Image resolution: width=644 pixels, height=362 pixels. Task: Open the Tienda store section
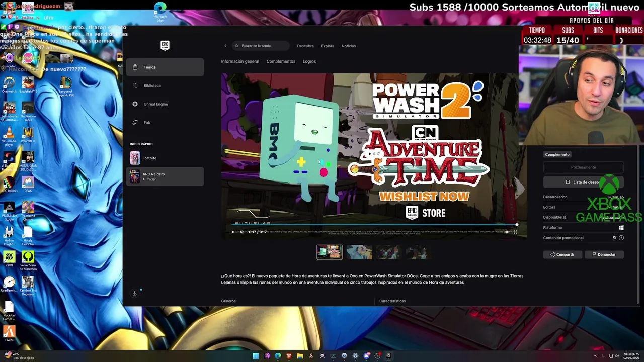click(x=165, y=67)
